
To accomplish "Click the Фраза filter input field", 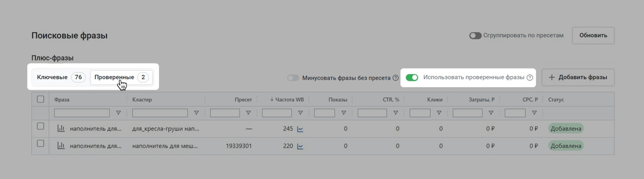I will click(82, 113).
